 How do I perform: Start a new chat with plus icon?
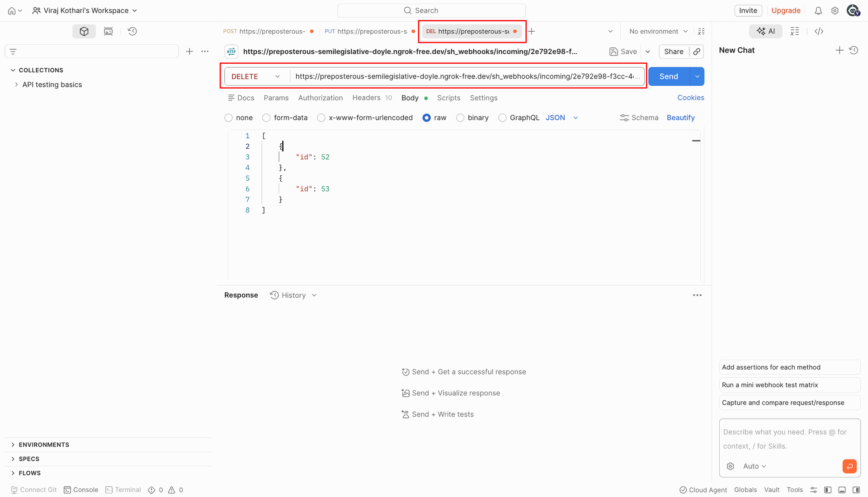pos(840,50)
